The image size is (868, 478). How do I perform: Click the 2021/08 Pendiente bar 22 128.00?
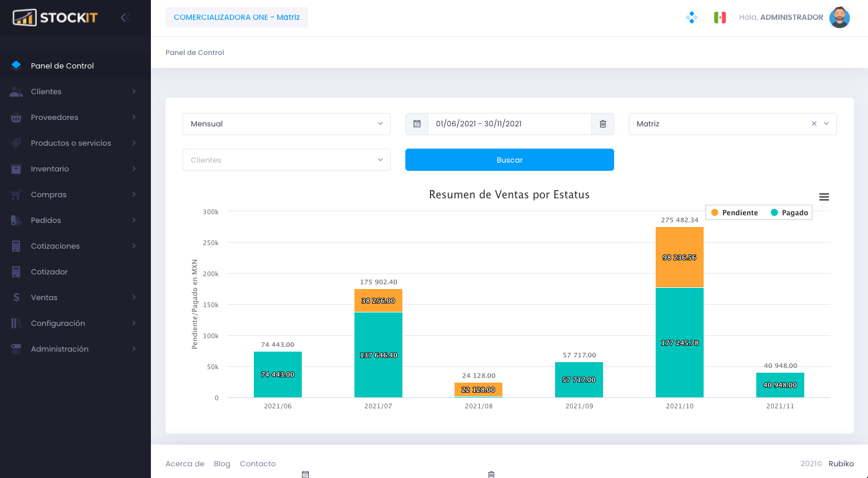tap(478, 390)
